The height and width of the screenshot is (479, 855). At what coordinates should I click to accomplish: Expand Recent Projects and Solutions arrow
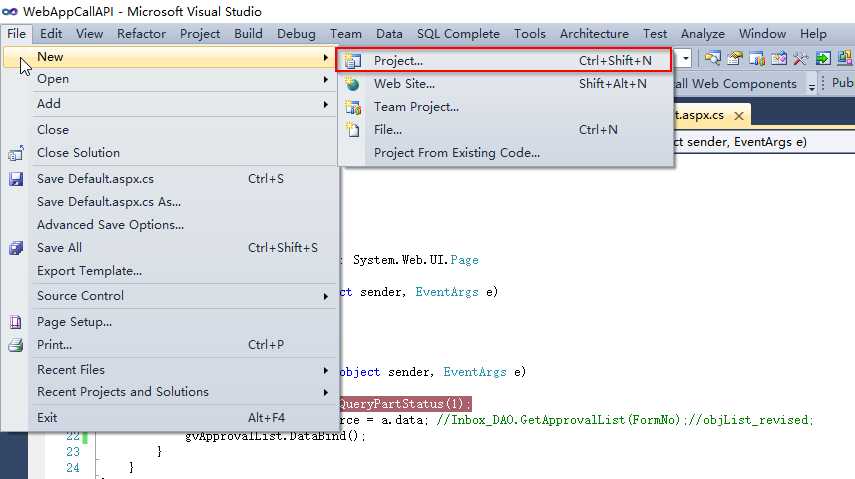point(326,392)
